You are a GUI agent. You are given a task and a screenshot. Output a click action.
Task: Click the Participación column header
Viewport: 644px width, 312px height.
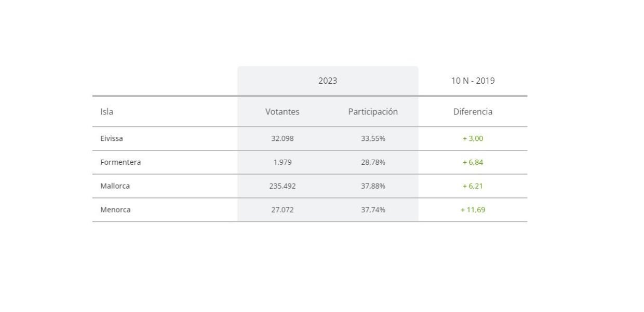coord(373,112)
